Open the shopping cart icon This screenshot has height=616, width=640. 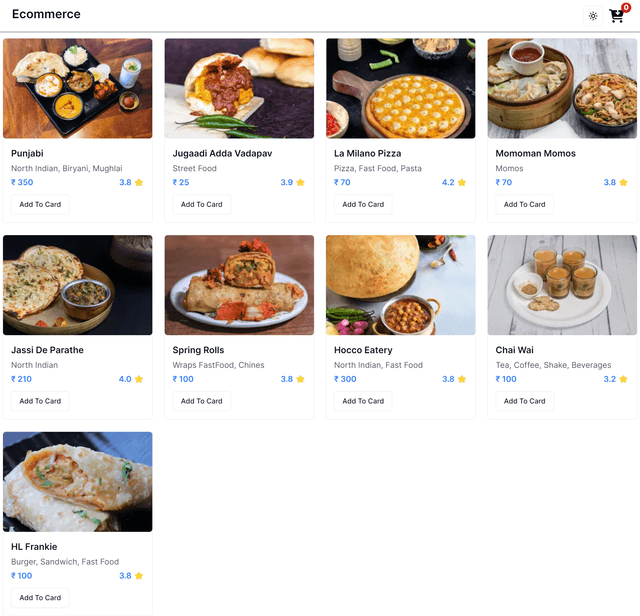(616, 16)
